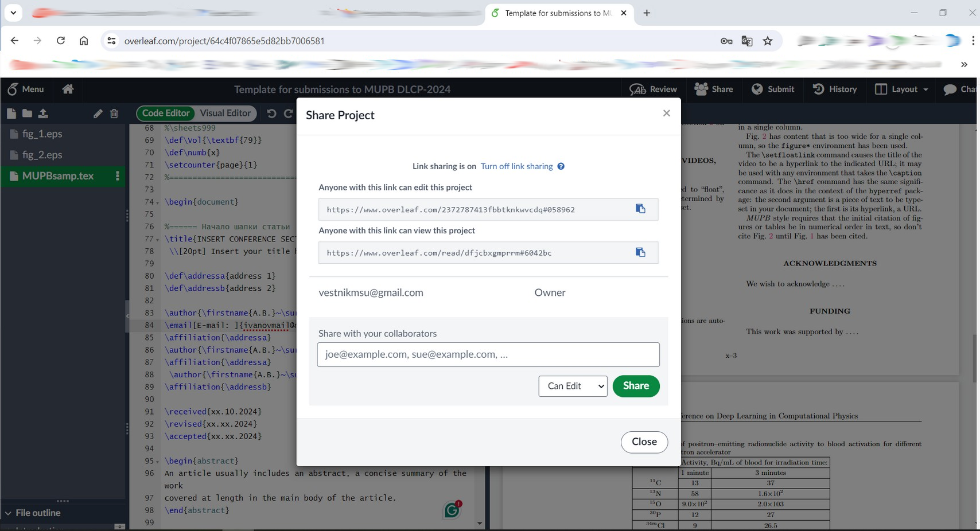This screenshot has height=531, width=980.
Task: Copy the edit project link
Action: point(640,209)
